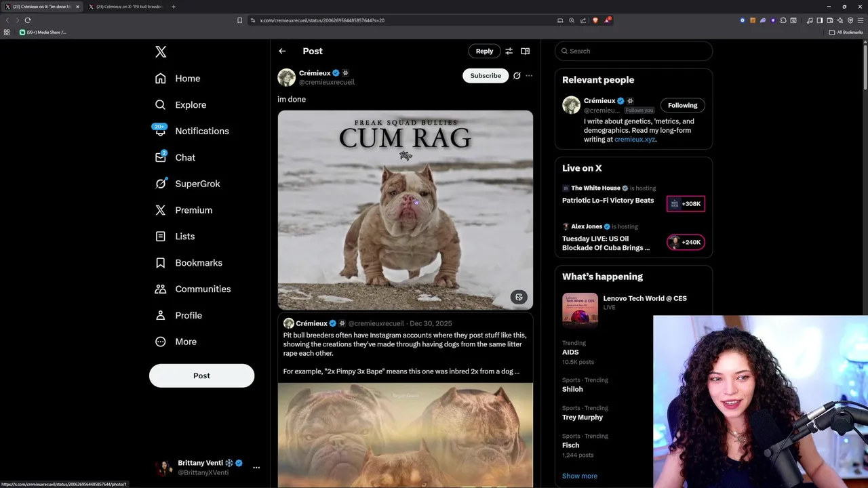The width and height of the screenshot is (868, 488).
Task: Open Chat in the sidebar
Action: pyautogui.click(x=175, y=157)
